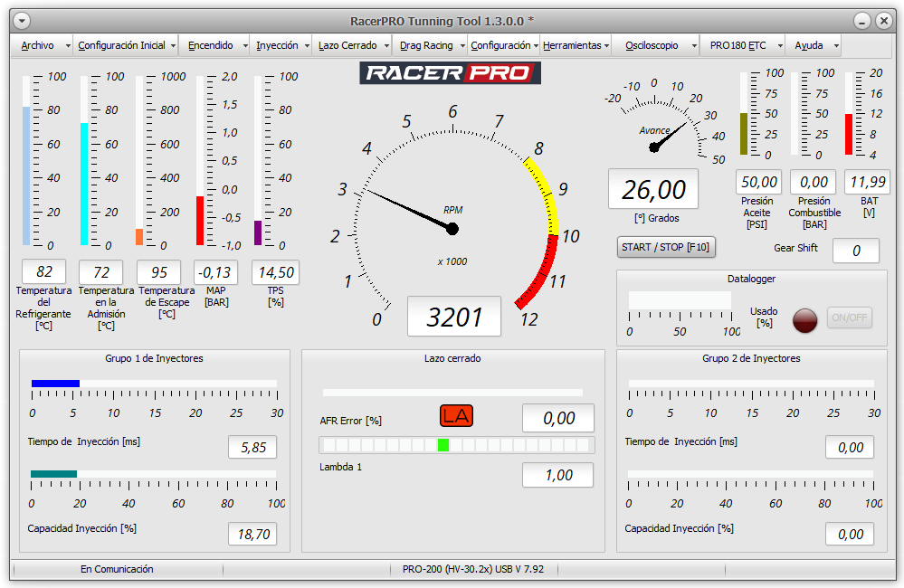
Task: Expand the PRO180 ETC dropdown arrow
Action: (x=780, y=45)
